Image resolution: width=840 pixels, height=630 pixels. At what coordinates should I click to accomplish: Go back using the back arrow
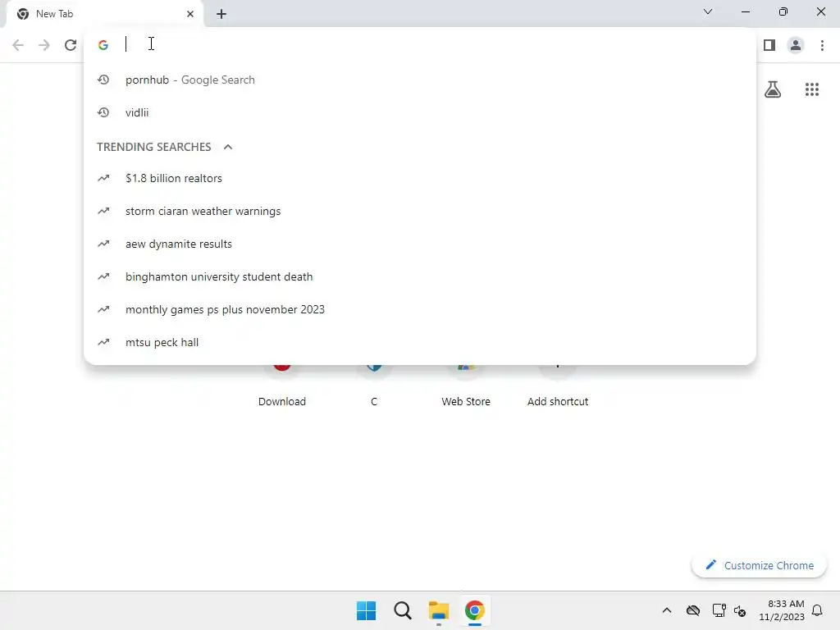click(18, 45)
